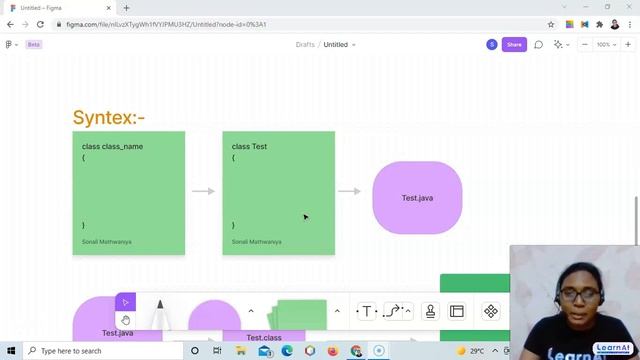Open the Mail app on taskbar
Screen dimensions: 640x360
(x=264, y=351)
